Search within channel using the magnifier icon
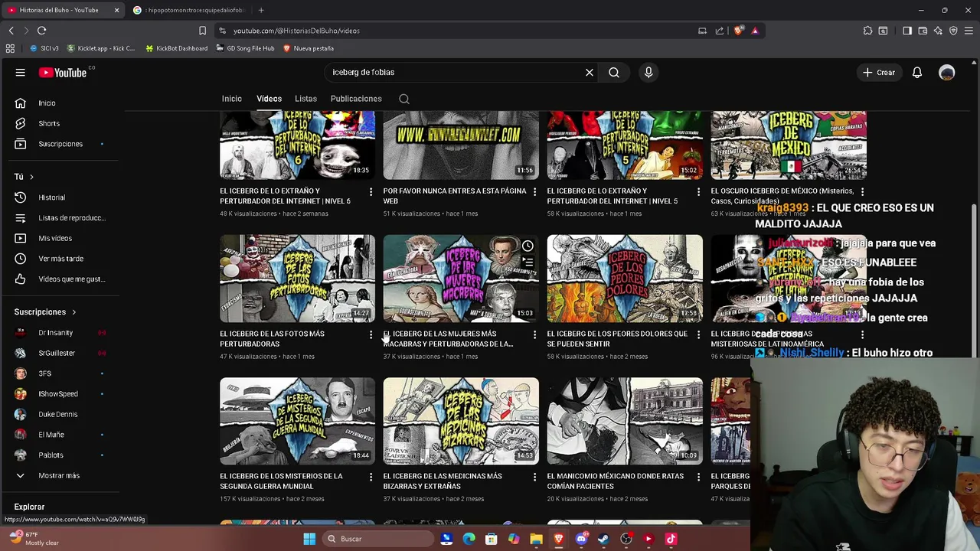 point(404,99)
